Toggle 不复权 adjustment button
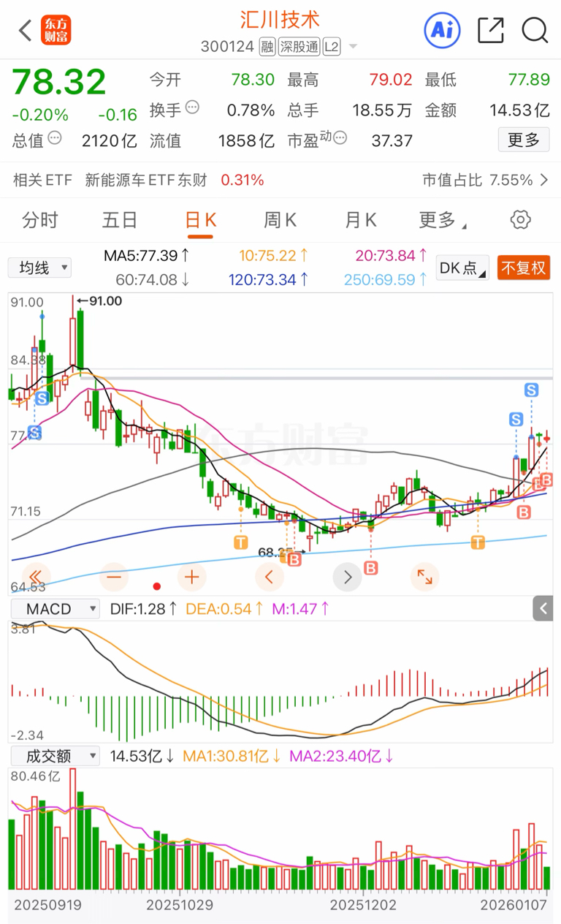The image size is (561, 924). (524, 268)
